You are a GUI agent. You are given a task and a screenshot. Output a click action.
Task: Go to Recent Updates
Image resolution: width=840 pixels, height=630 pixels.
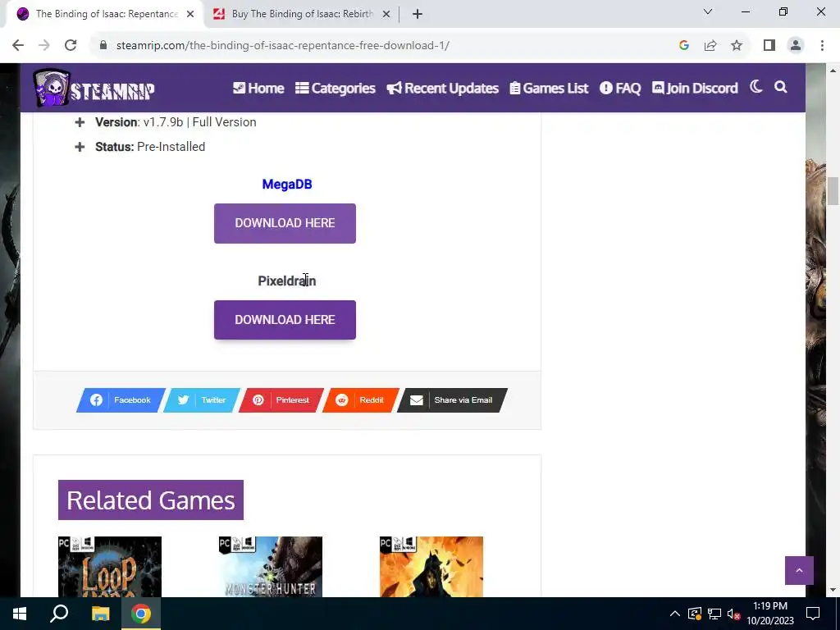(442, 89)
